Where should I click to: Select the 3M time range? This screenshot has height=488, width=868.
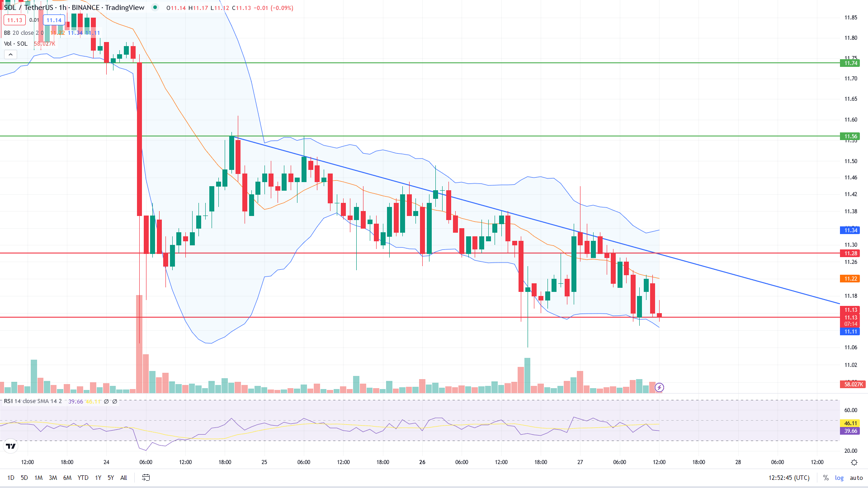point(53,478)
